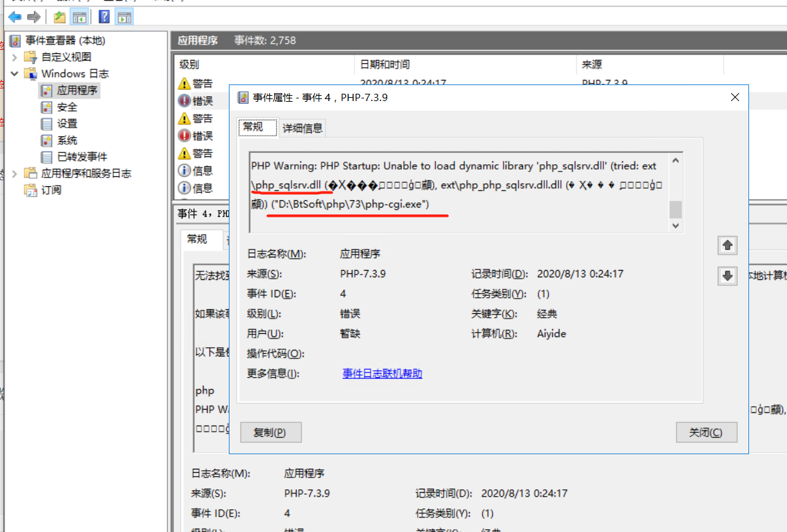This screenshot has height=532, width=787.
Task: Switch to the 详细信息 tab in the dialog
Action: point(303,128)
